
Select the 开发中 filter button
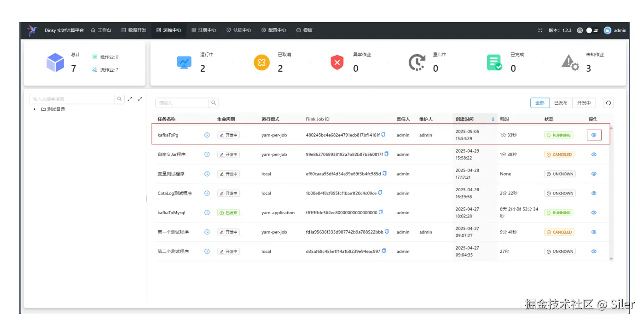584,103
